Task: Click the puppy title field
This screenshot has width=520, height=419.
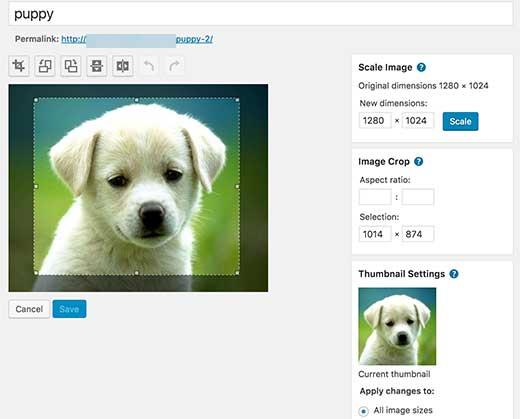Action: click(x=260, y=14)
